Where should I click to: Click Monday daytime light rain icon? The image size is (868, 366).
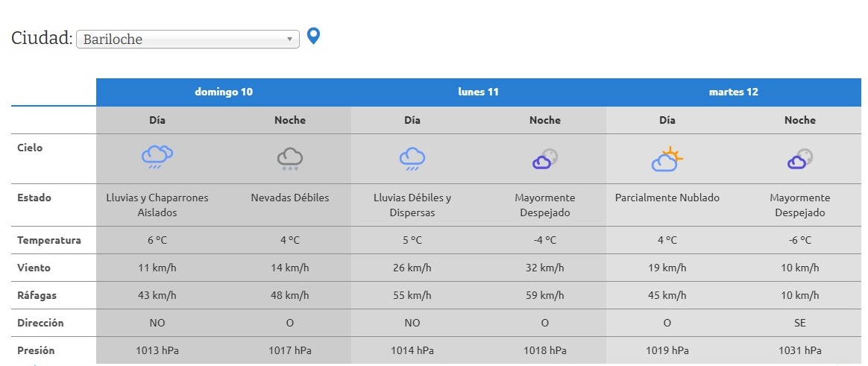(412, 158)
